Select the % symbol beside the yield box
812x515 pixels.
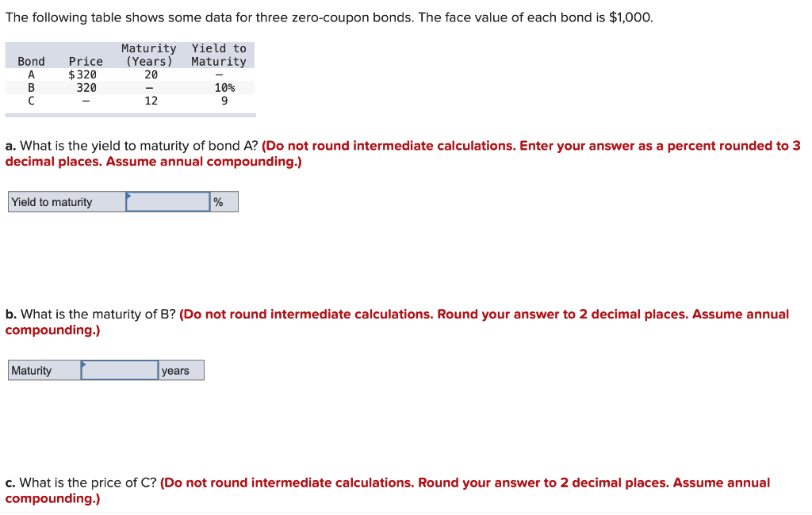(219, 201)
